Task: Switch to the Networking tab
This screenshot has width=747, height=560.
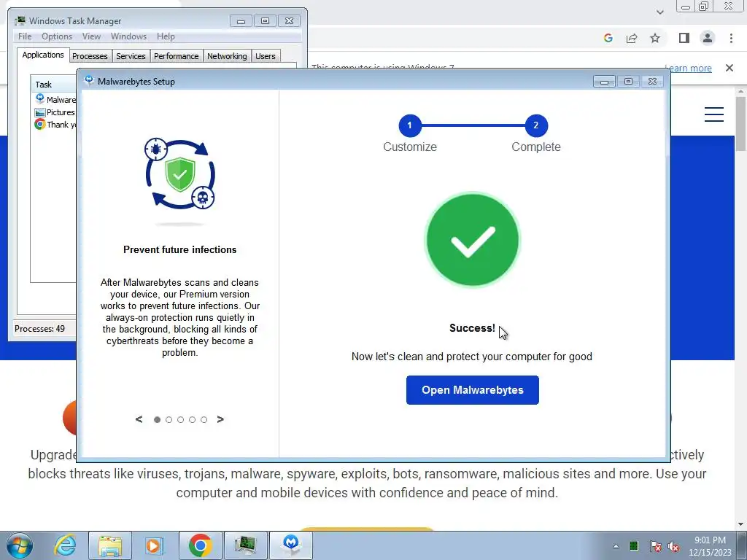Action: point(227,56)
